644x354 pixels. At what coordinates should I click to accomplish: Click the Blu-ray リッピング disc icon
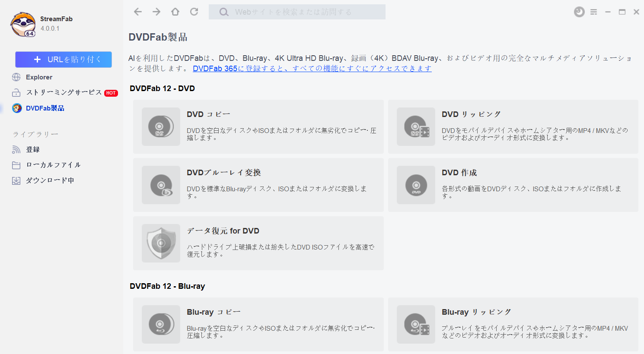tap(416, 324)
